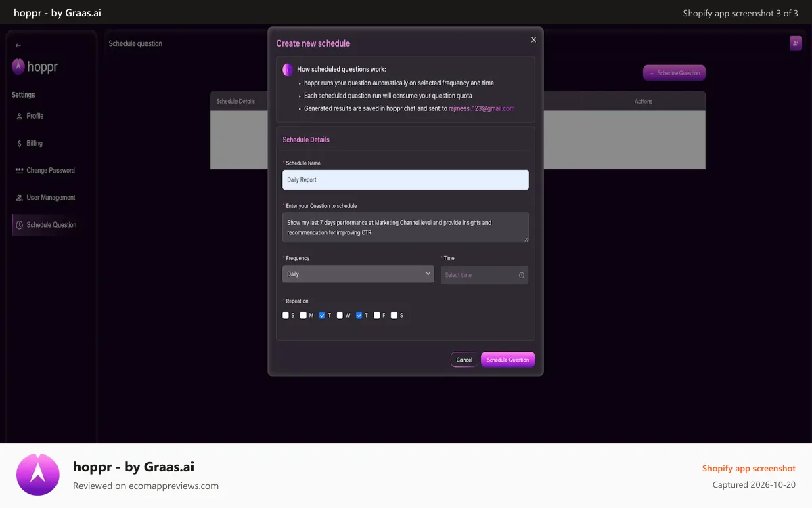Click the person icon next to Profile
This screenshot has height=508, width=812.
coord(19,117)
